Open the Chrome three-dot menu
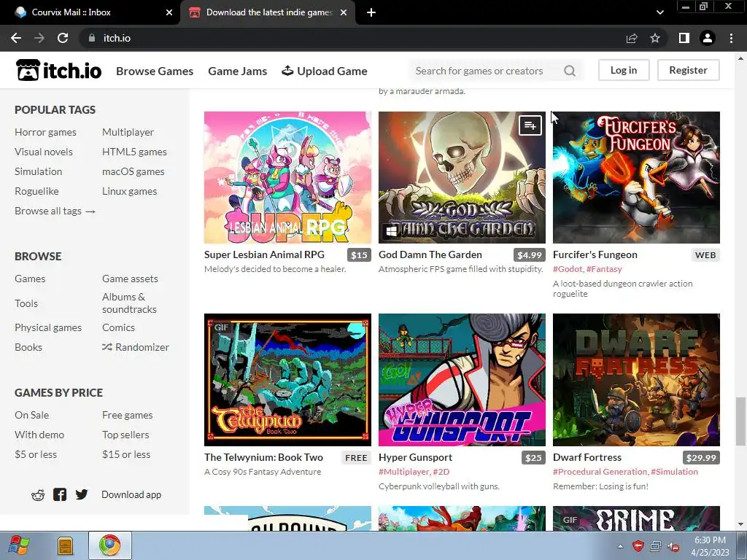Viewport: 747px width, 560px height. 731,38
